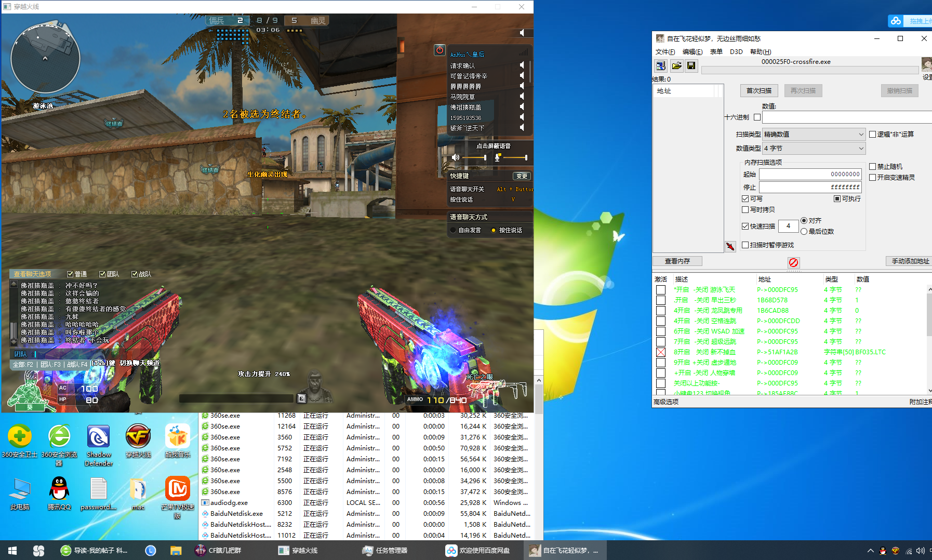The width and height of the screenshot is (932, 560).
Task: Open the 帮助(H) menu
Action: [761, 52]
